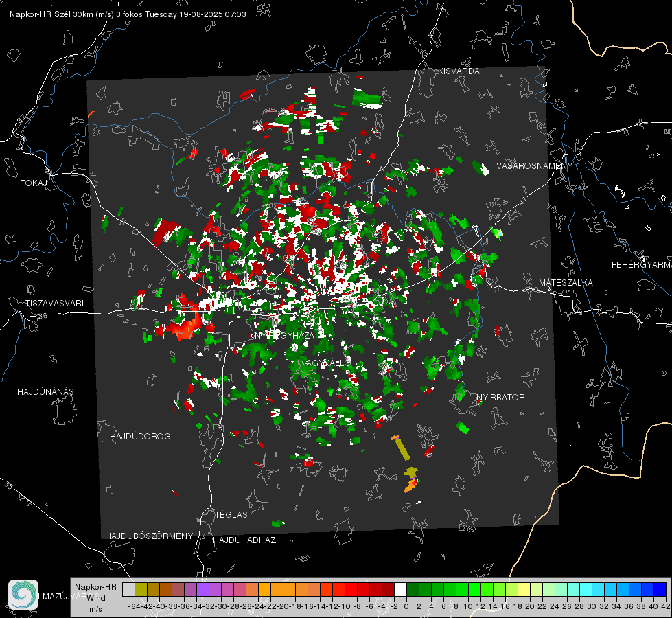
Task: Select the NYÍREGYHÁZA city label
Action: click(x=284, y=335)
